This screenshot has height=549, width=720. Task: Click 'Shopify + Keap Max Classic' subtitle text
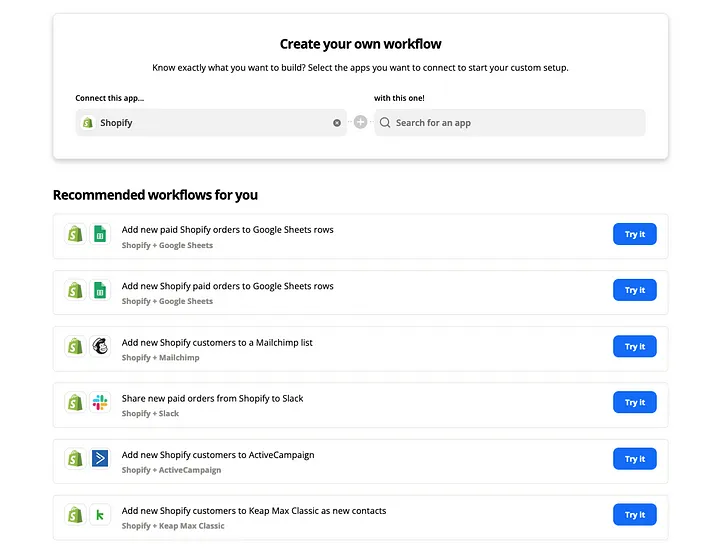pos(173,526)
